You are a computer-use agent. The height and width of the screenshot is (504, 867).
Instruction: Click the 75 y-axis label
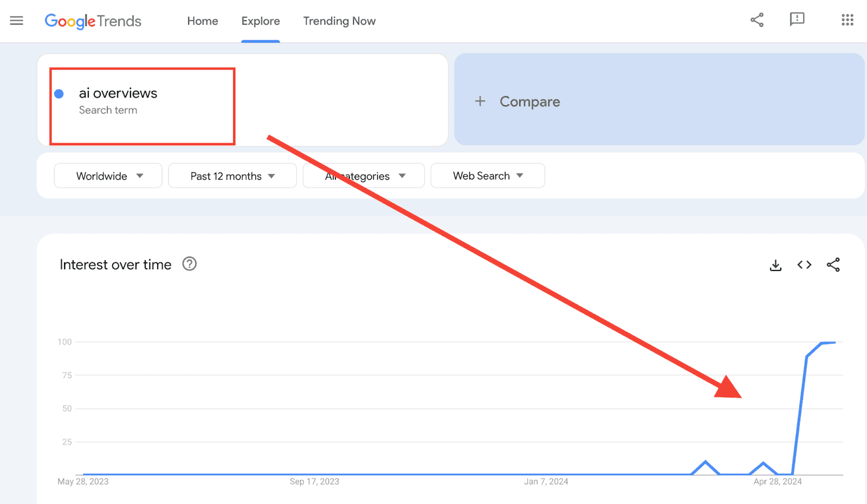[x=67, y=375]
